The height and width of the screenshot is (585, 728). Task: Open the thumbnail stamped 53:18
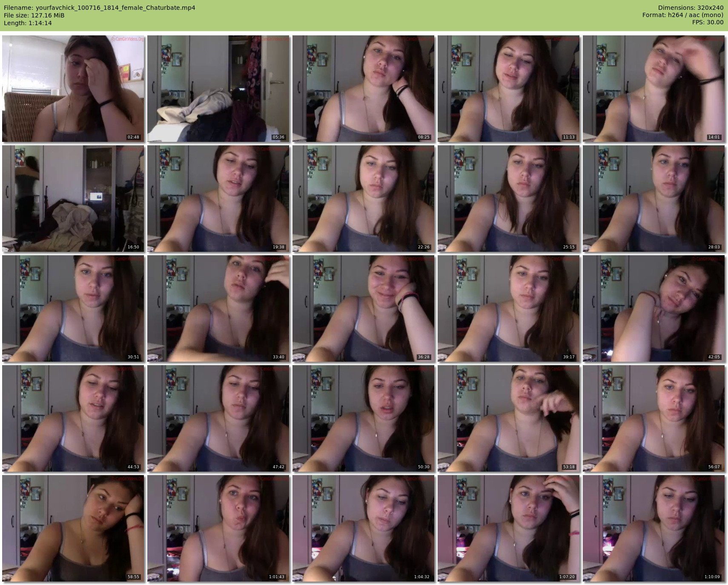(x=509, y=418)
